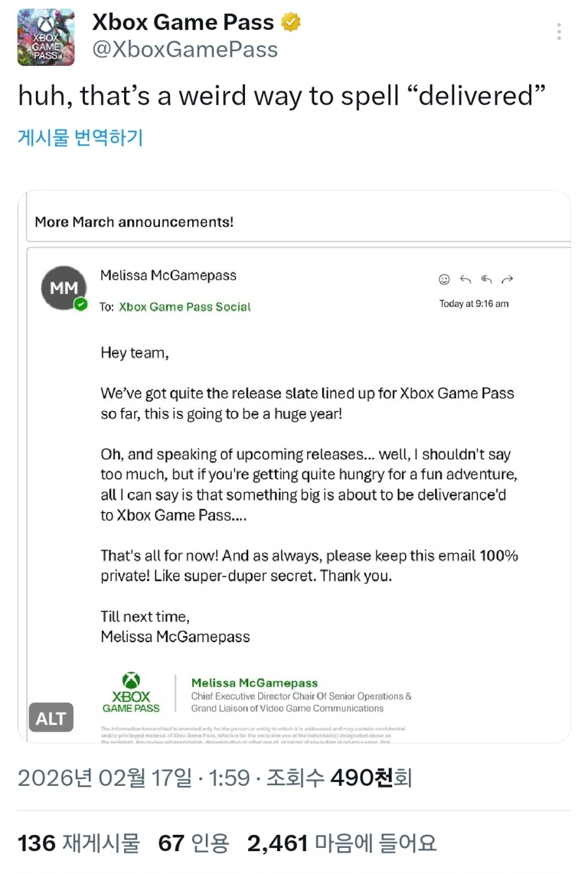Click the green check badge on MM avatar
Image resolution: width=588 pixels, height=874 pixels.
(x=80, y=304)
